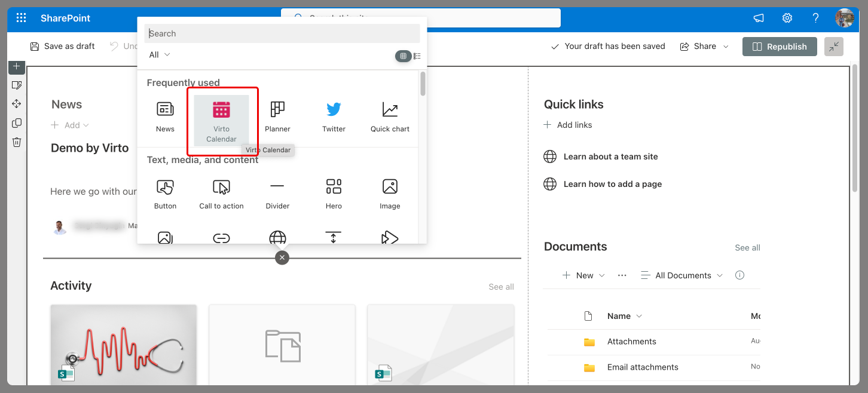The image size is (868, 393).
Task: Close the web part picker
Action: pos(282,257)
